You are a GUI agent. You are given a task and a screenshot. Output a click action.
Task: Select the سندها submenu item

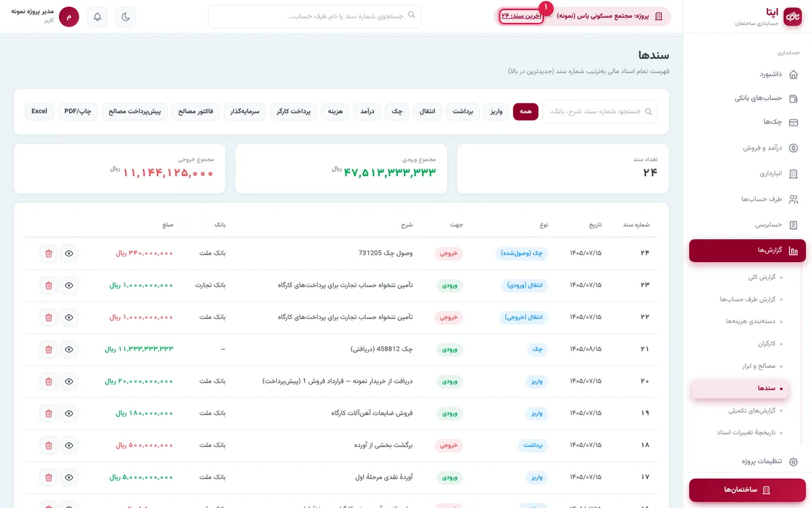click(x=740, y=388)
